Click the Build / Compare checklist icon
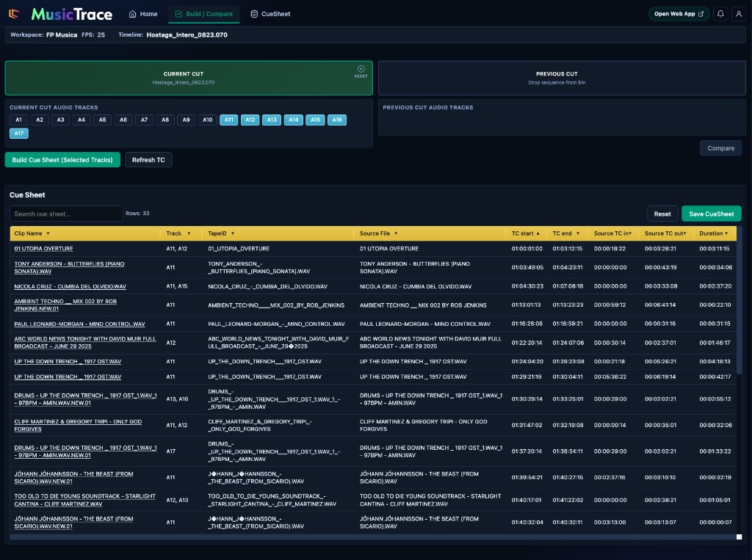 point(179,14)
